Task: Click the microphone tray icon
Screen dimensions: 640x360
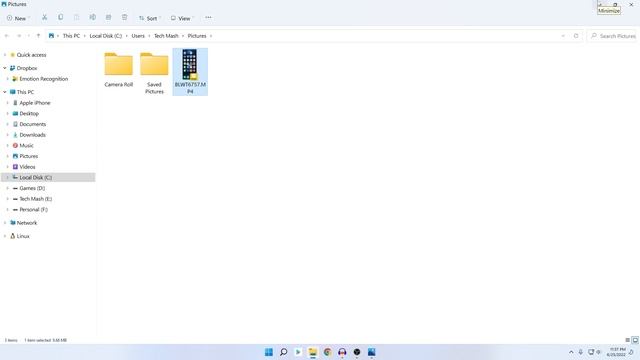Action: coord(580,352)
